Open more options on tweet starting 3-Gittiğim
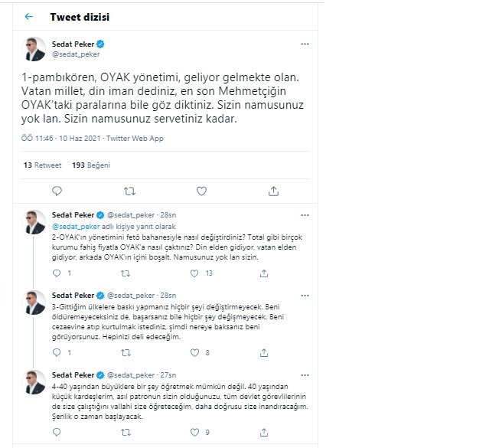This screenshot has width=499, height=448. point(305,296)
